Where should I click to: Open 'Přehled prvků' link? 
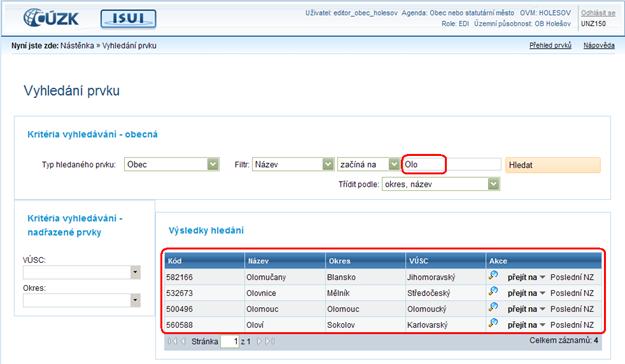pos(550,45)
